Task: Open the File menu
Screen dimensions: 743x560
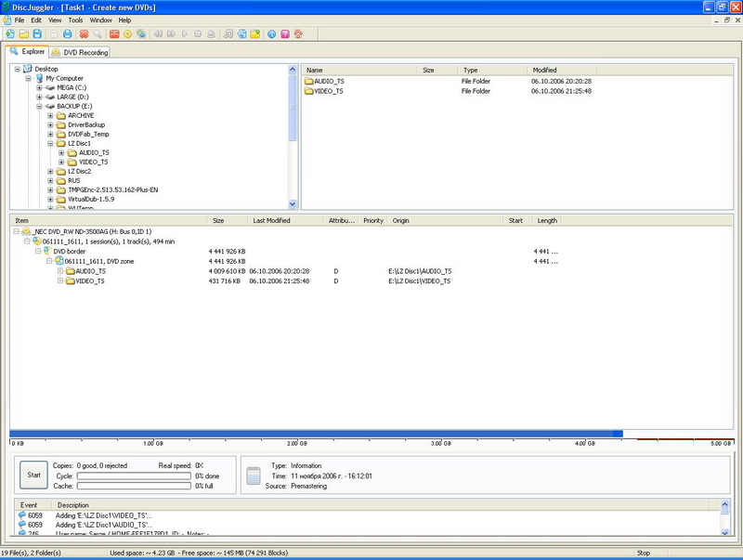Action: click(x=20, y=20)
